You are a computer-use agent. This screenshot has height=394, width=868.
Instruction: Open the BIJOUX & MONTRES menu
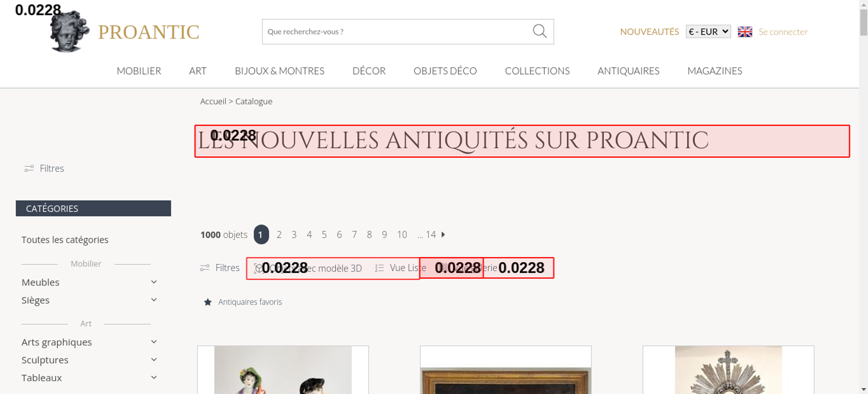(279, 71)
